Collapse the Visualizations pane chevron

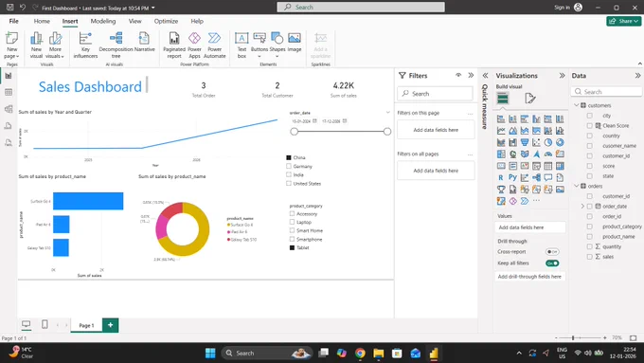click(562, 76)
